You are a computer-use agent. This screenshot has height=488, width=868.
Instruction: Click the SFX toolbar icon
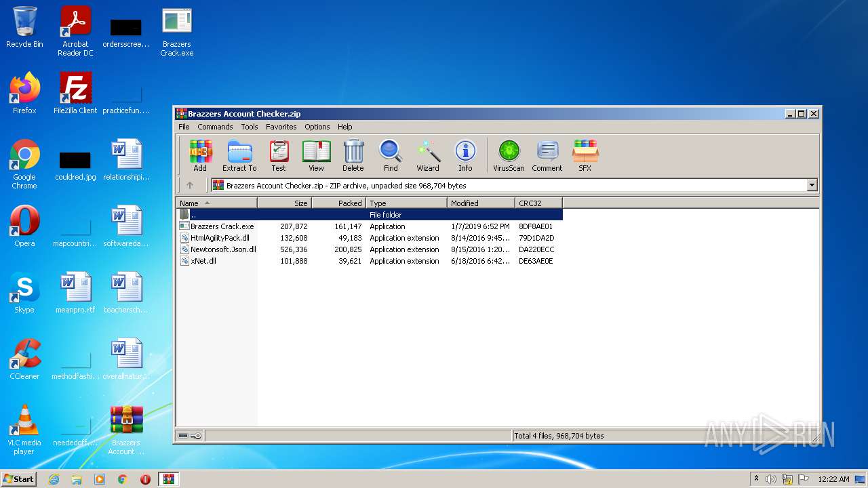tap(585, 156)
